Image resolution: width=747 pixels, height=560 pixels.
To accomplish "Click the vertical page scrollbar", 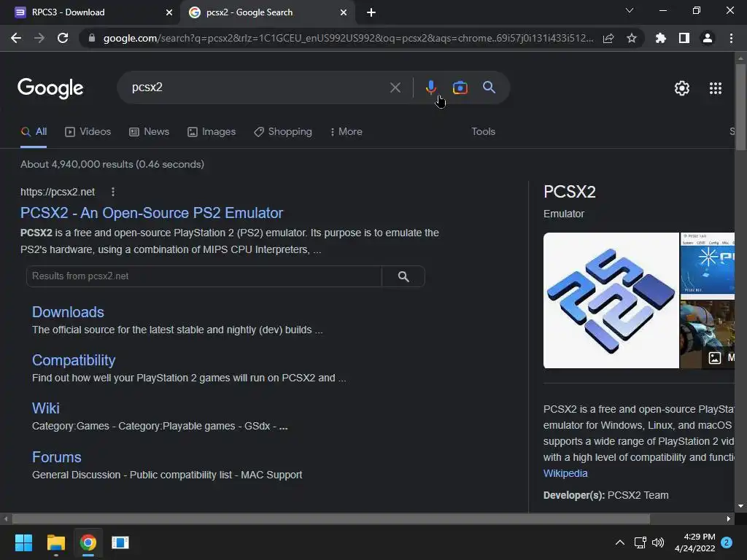I will point(740,107).
